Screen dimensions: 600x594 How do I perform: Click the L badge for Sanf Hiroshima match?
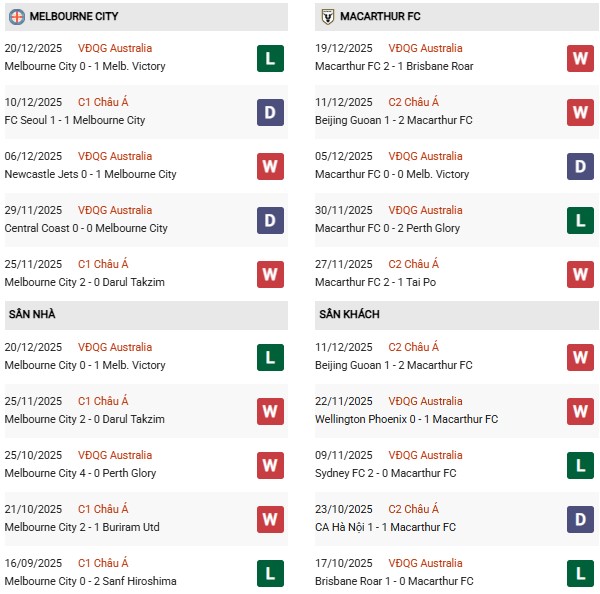270,574
